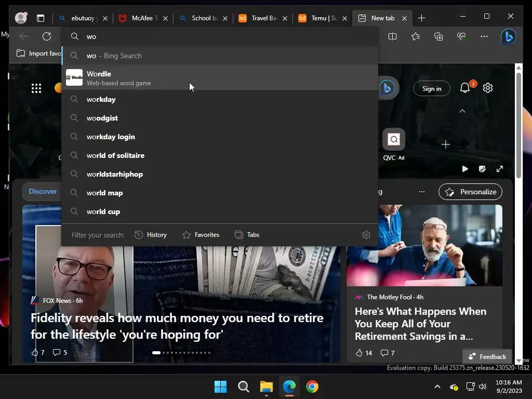Switch to the ebutuoy tab

click(79, 18)
